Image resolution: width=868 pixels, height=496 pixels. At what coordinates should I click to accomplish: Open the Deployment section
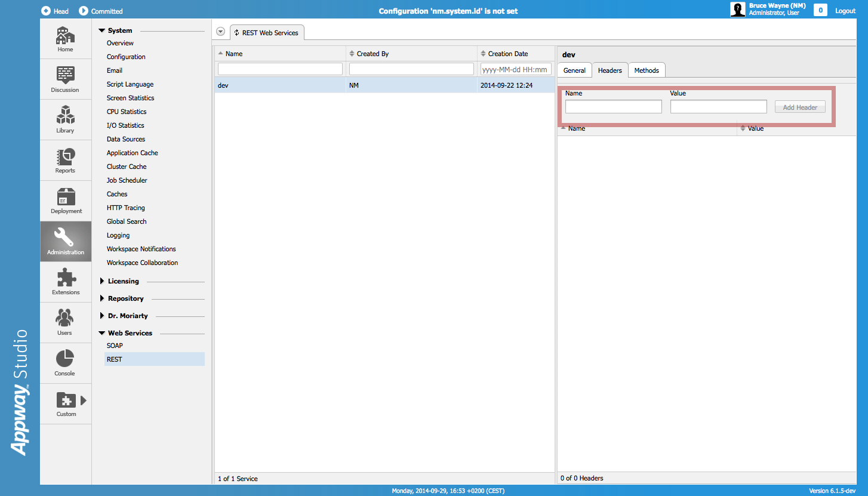point(66,201)
